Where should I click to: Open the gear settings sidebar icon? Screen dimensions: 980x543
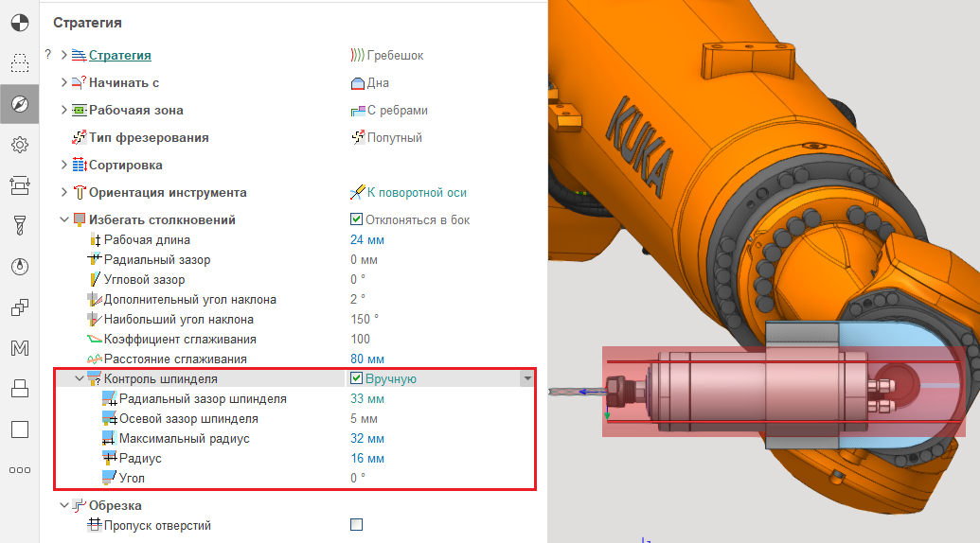(x=19, y=144)
